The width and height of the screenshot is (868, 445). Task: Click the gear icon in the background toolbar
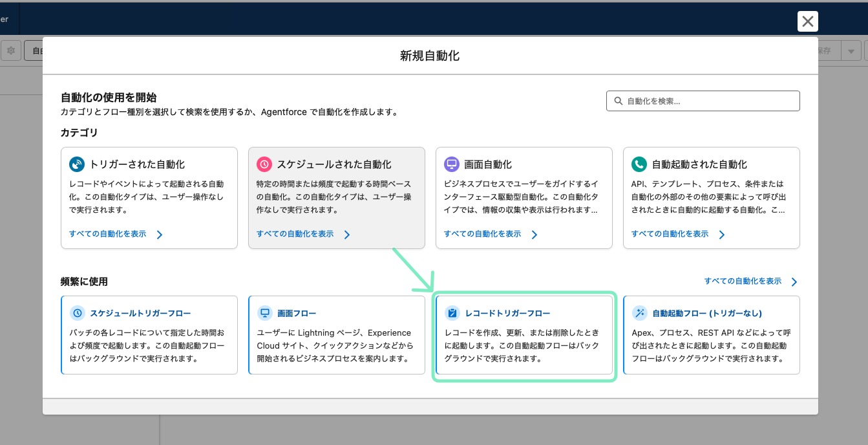(10, 50)
